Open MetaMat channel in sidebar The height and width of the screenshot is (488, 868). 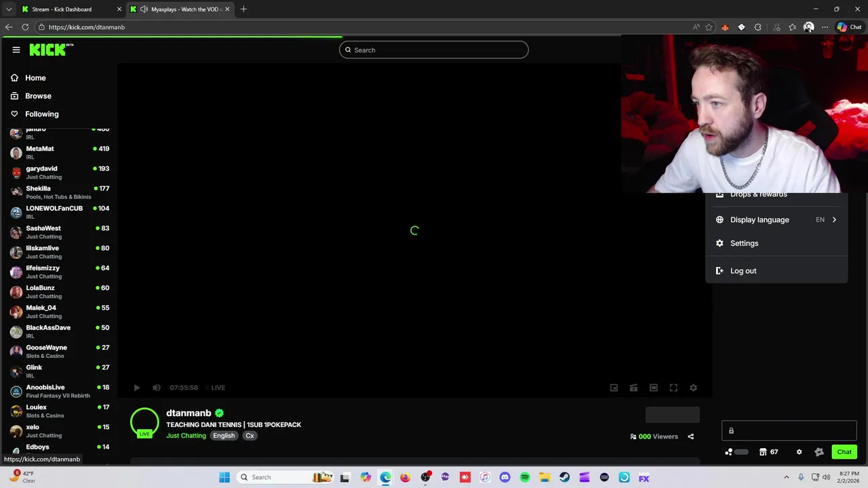point(60,152)
